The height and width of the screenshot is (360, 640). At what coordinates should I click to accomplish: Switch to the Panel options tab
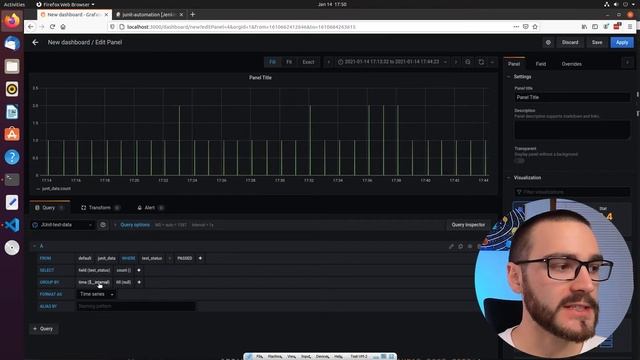(514, 64)
